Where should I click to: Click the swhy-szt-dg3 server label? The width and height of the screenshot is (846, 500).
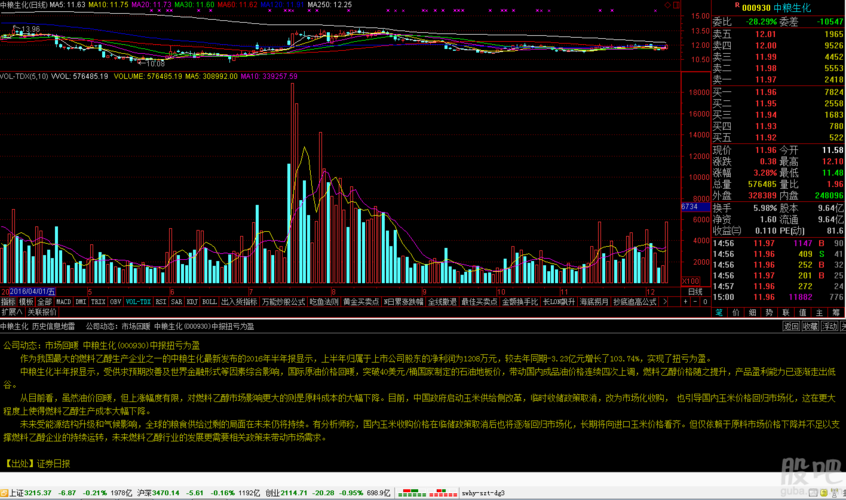[483, 493]
